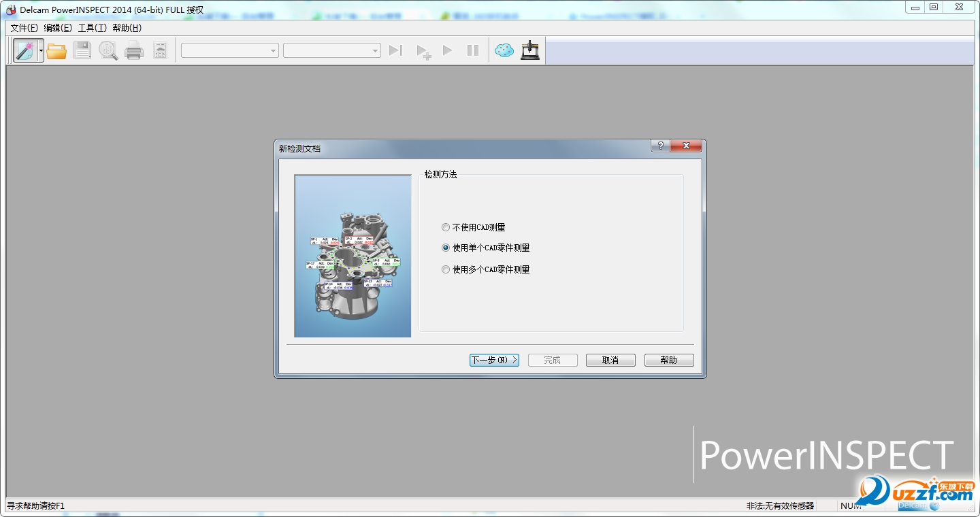The image size is (980, 517).
Task: Click the print preview magnifier icon
Action: [x=108, y=50]
